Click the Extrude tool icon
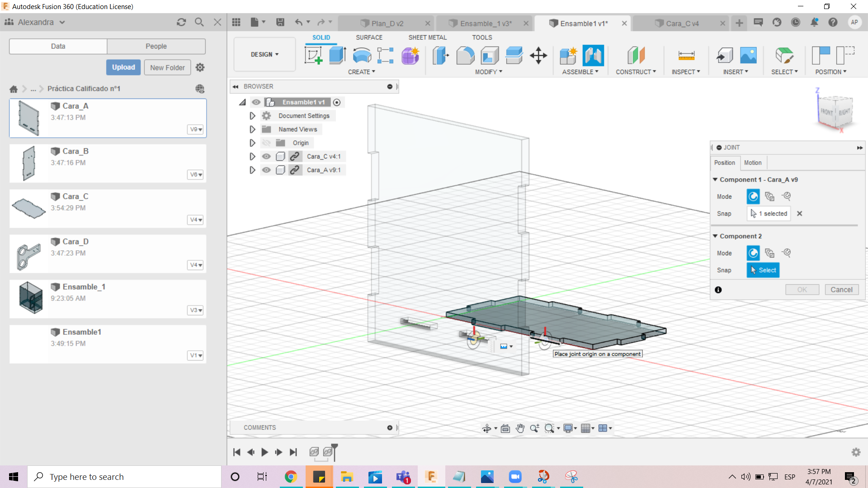 (337, 56)
